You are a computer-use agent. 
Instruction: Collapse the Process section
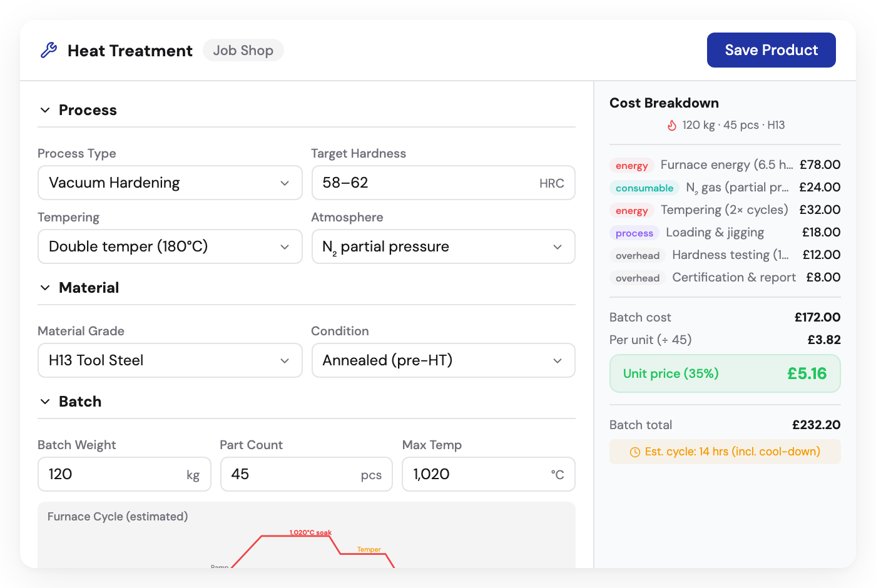pyautogui.click(x=44, y=109)
